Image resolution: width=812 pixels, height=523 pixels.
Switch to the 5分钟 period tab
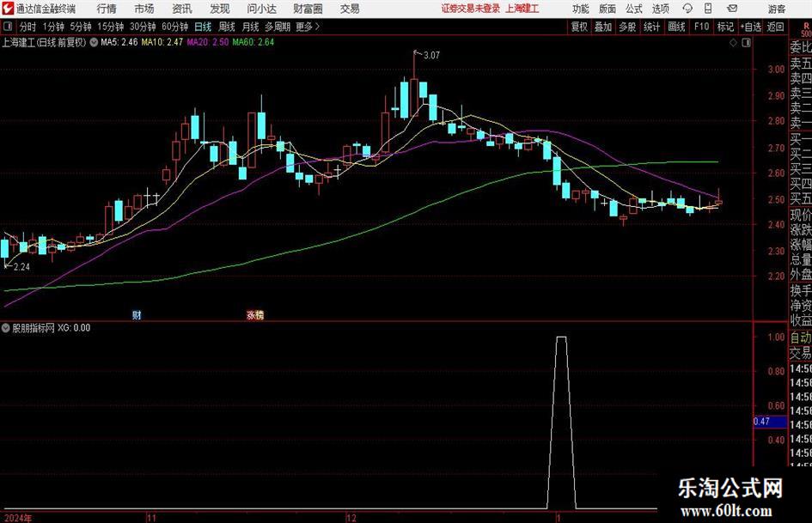tap(81, 27)
